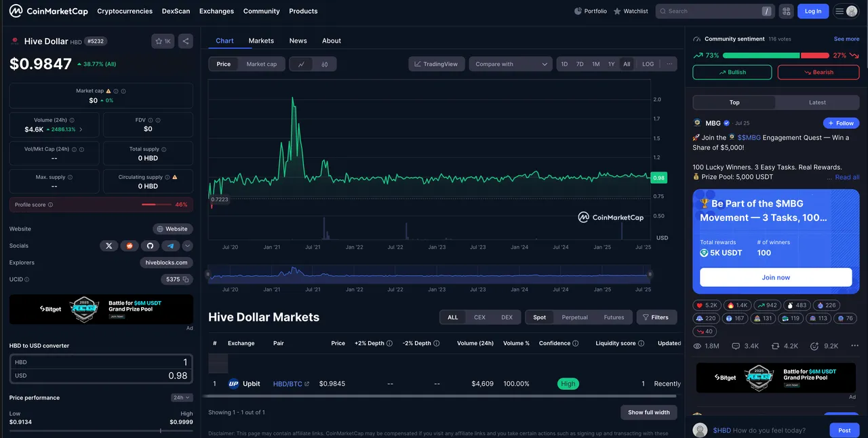Click right handle of chart range navigator

click(650, 275)
